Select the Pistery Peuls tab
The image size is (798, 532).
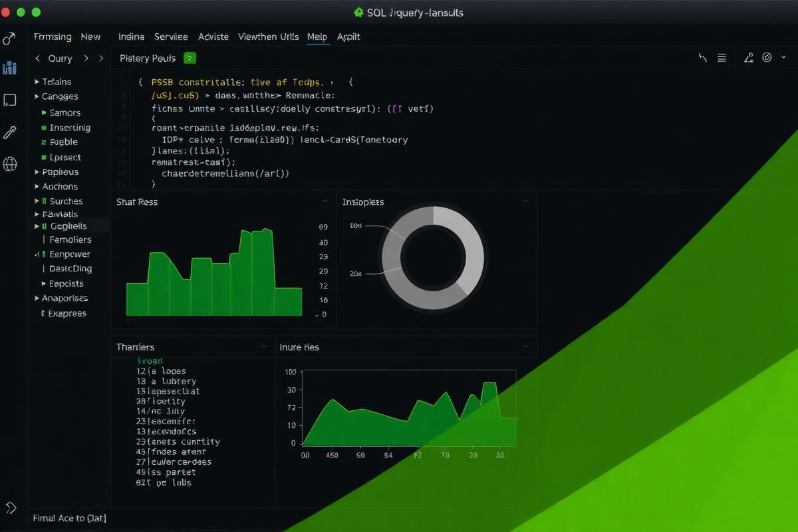click(x=148, y=59)
